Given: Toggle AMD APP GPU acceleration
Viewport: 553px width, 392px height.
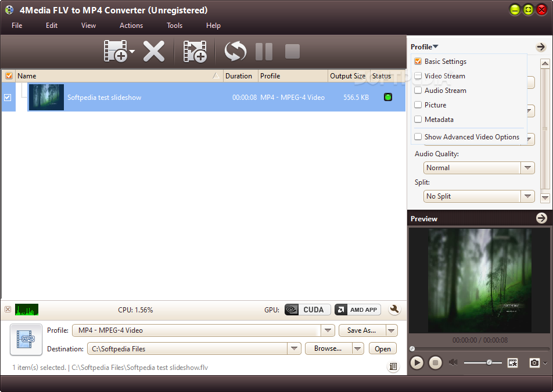Looking at the screenshot, I should 358,310.
